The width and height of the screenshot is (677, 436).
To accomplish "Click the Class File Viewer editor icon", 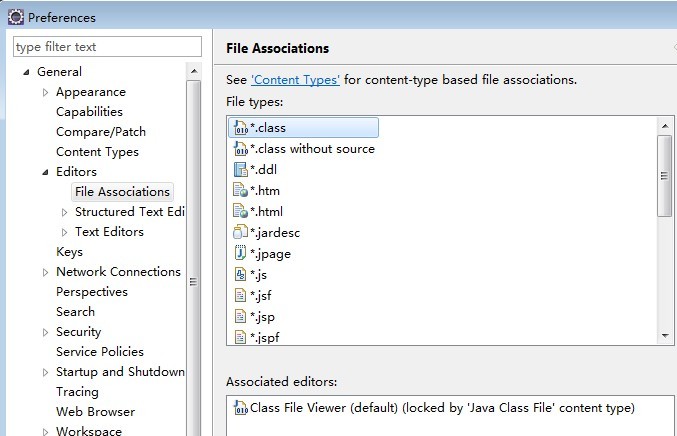I will coord(240,408).
